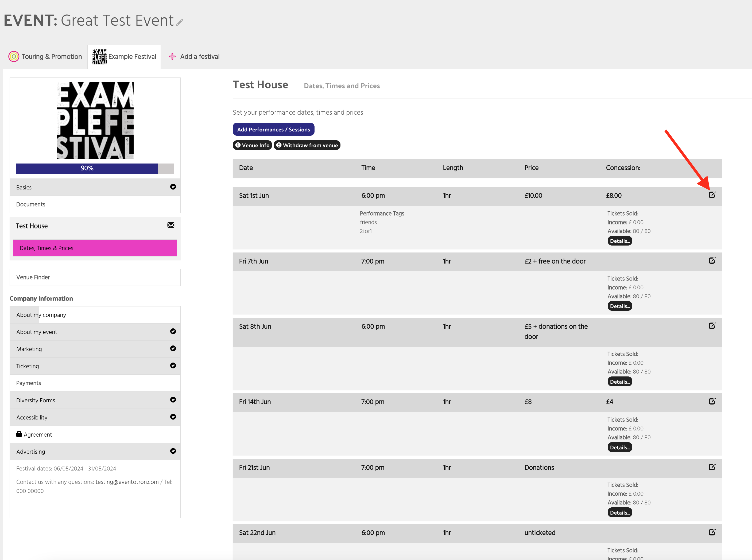The width and height of the screenshot is (752, 560).
Task: Click the checkmark icon on Accessibility row
Action: pyautogui.click(x=173, y=417)
